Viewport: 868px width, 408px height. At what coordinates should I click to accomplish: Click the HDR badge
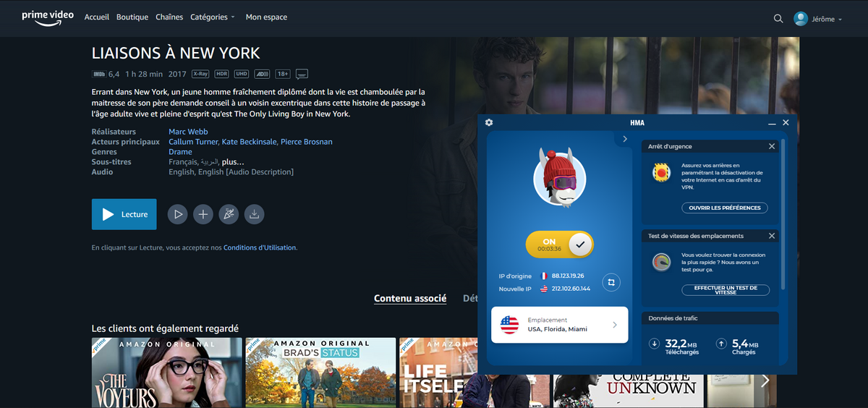tap(221, 74)
